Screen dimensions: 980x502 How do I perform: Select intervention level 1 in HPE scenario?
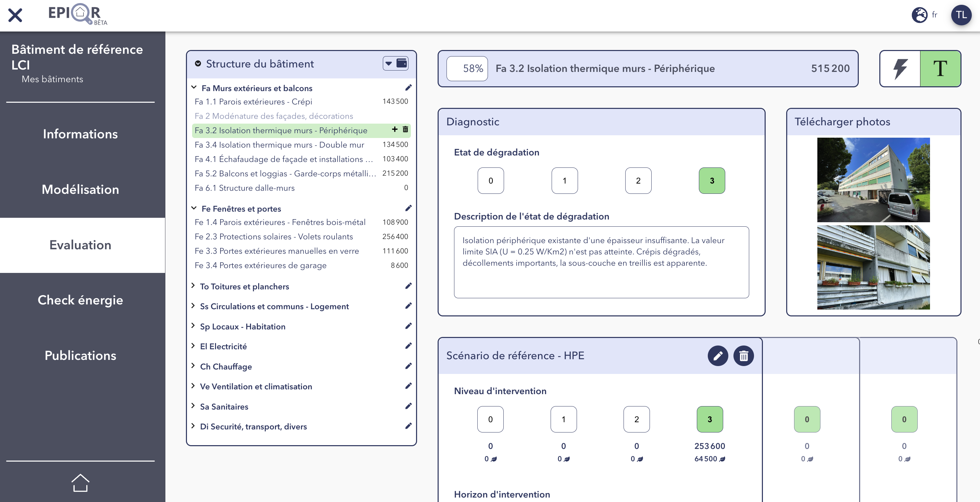click(x=563, y=419)
